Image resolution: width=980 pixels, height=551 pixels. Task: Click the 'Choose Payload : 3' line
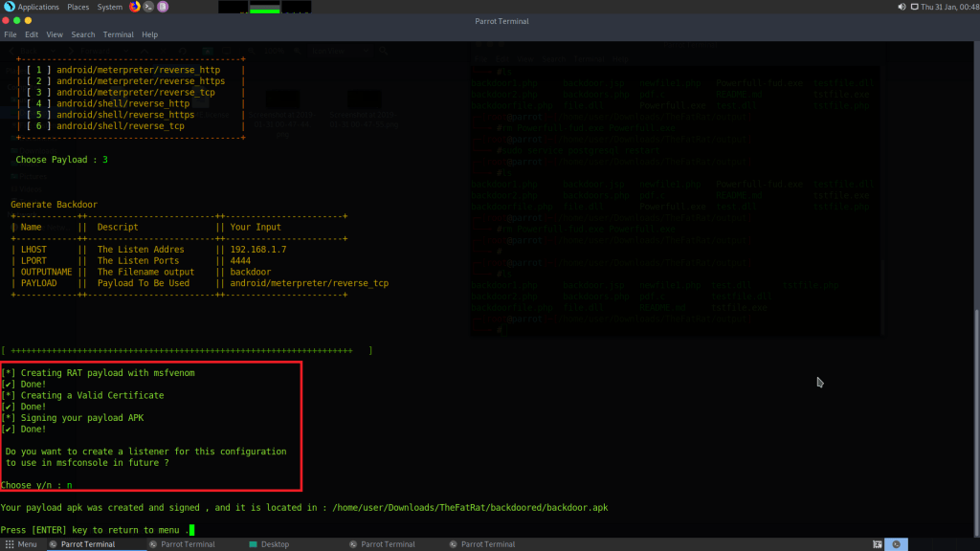point(62,160)
